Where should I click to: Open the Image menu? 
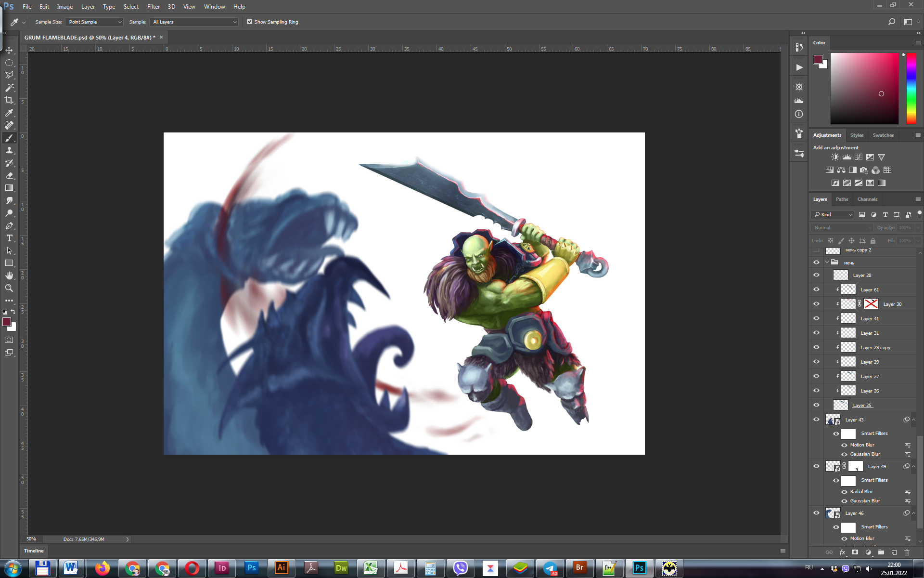[x=64, y=7]
